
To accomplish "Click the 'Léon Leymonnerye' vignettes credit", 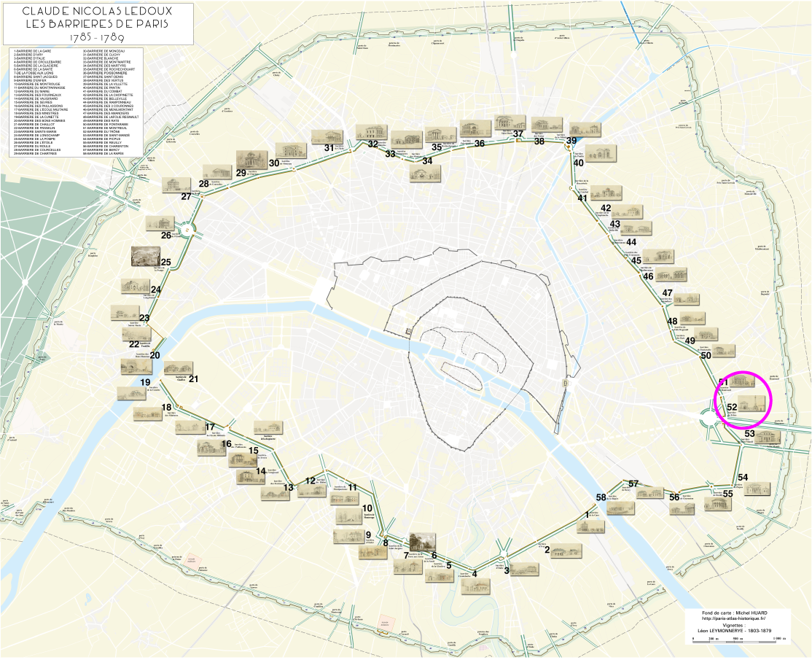I will [x=734, y=630].
